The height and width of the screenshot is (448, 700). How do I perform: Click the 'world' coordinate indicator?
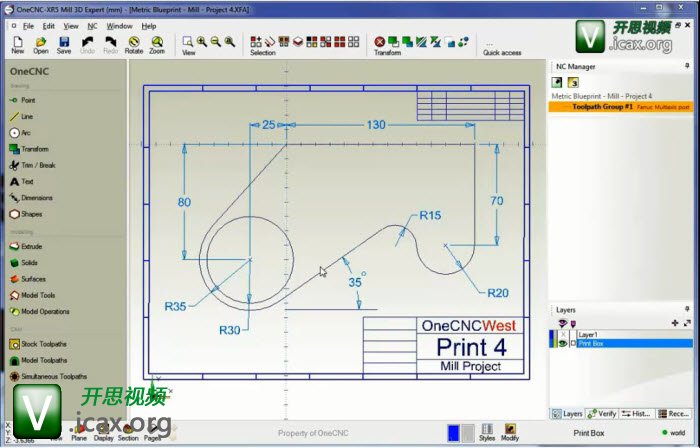tap(674, 432)
